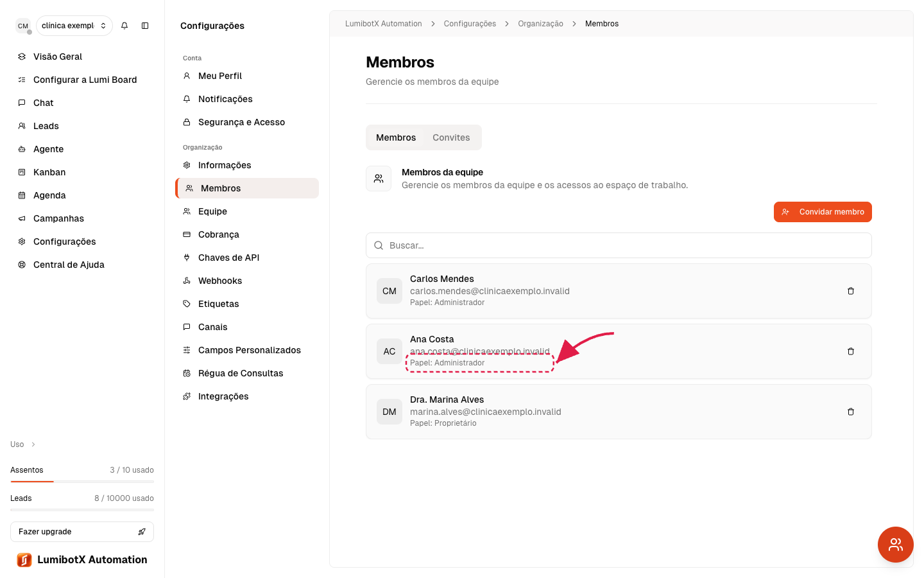Click the LumibotX Automation logo icon
Image resolution: width=924 pixels, height=578 pixels.
click(x=24, y=560)
